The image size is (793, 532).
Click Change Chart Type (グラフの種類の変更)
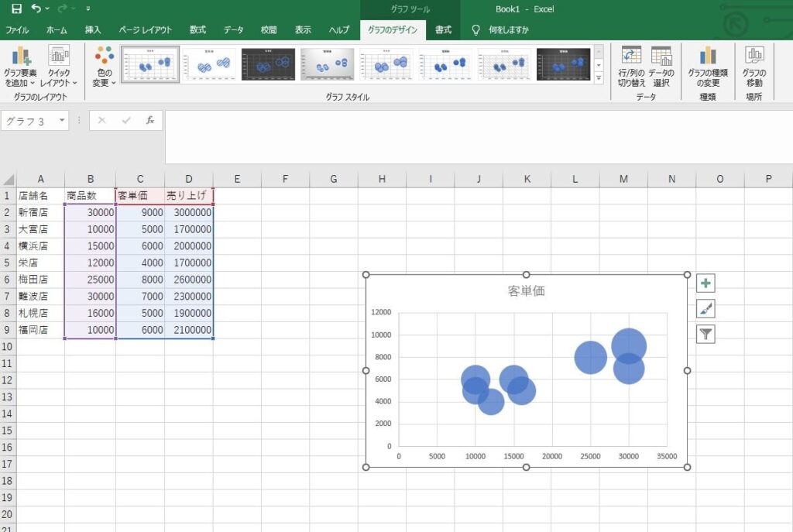[708, 67]
